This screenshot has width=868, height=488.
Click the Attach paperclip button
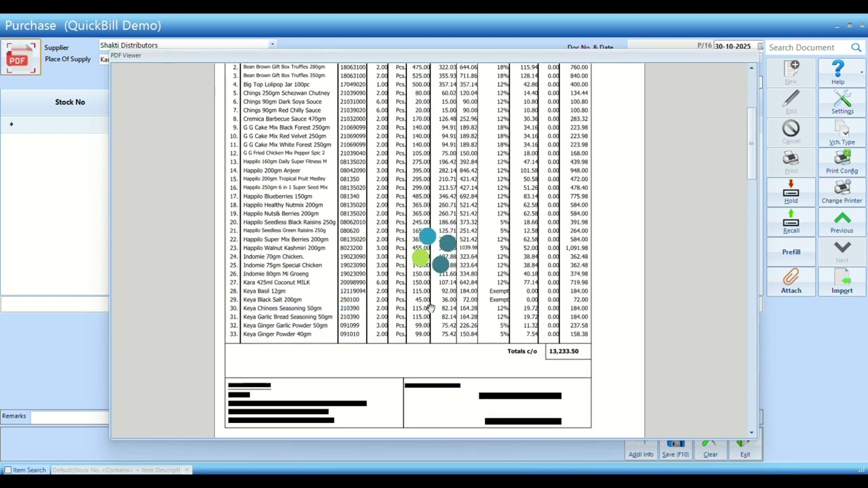click(x=791, y=281)
